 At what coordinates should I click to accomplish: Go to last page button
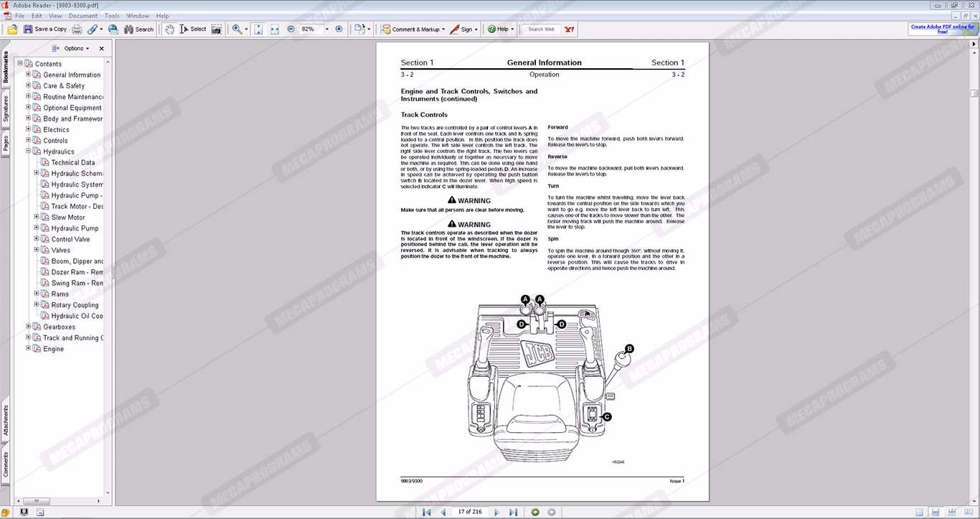tap(513, 512)
